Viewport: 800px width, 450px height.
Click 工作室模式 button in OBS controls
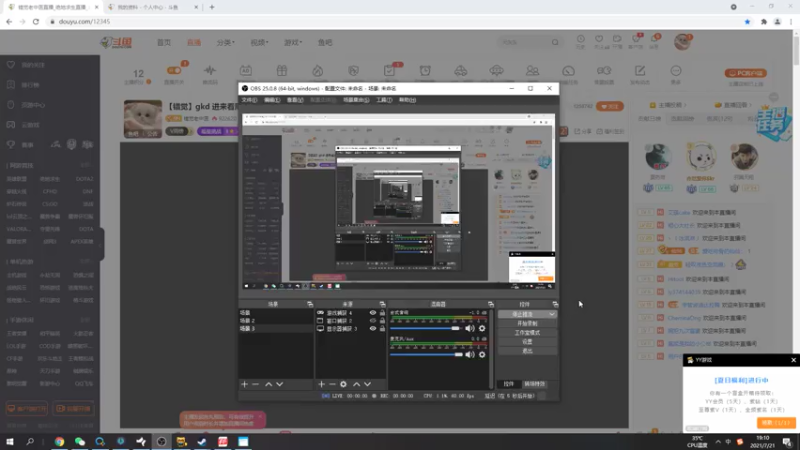pyautogui.click(x=527, y=333)
